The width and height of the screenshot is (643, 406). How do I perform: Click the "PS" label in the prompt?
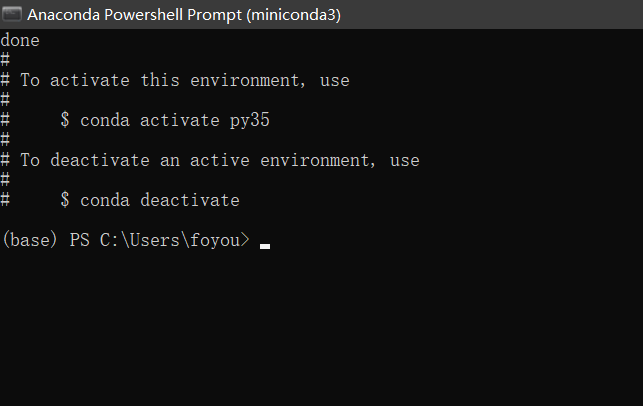[80, 241]
